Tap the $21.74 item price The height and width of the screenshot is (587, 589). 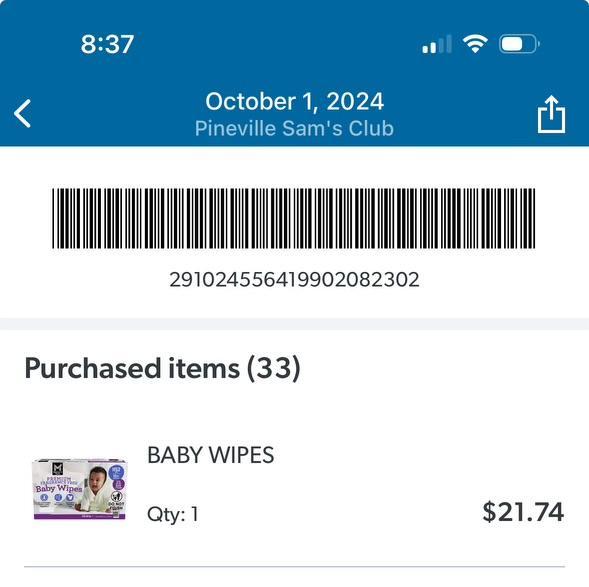523,512
